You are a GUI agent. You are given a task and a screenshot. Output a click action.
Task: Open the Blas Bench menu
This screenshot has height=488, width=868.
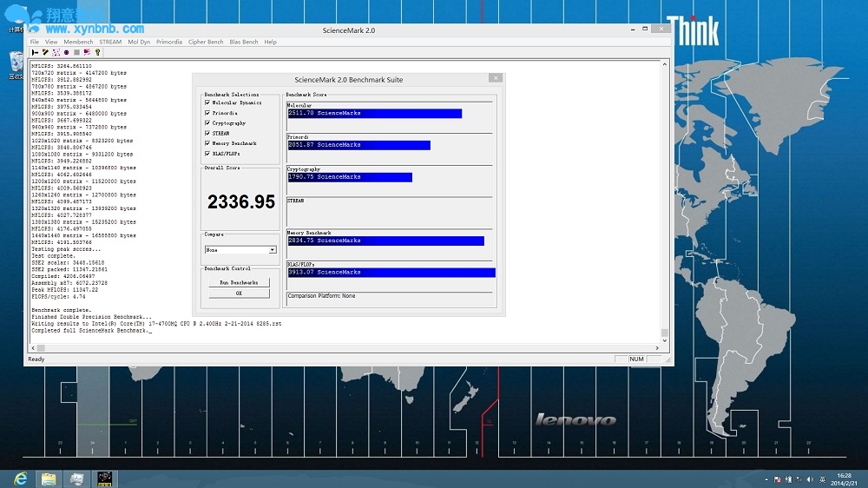coord(244,42)
